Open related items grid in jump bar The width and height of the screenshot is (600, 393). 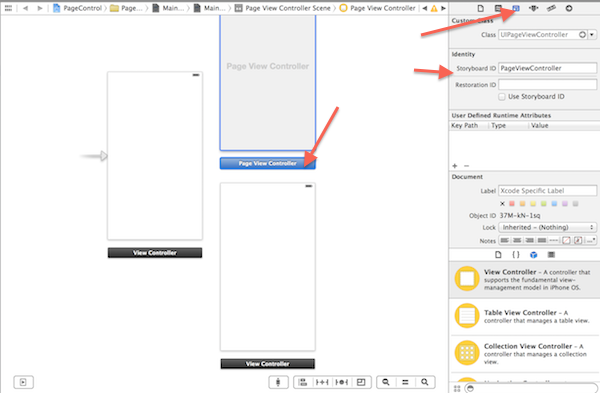pos(8,8)
